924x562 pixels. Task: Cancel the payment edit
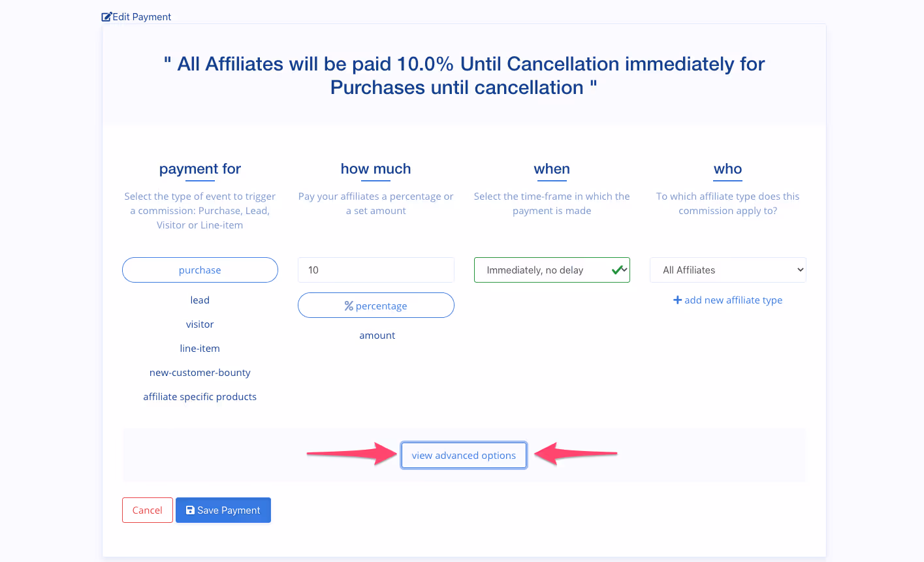click(147, 510)
